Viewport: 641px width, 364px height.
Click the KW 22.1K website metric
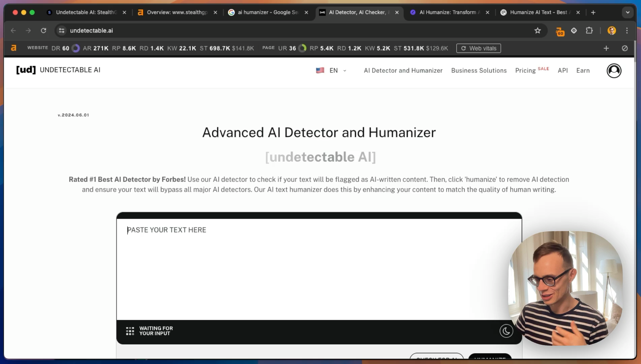point(182,48)
